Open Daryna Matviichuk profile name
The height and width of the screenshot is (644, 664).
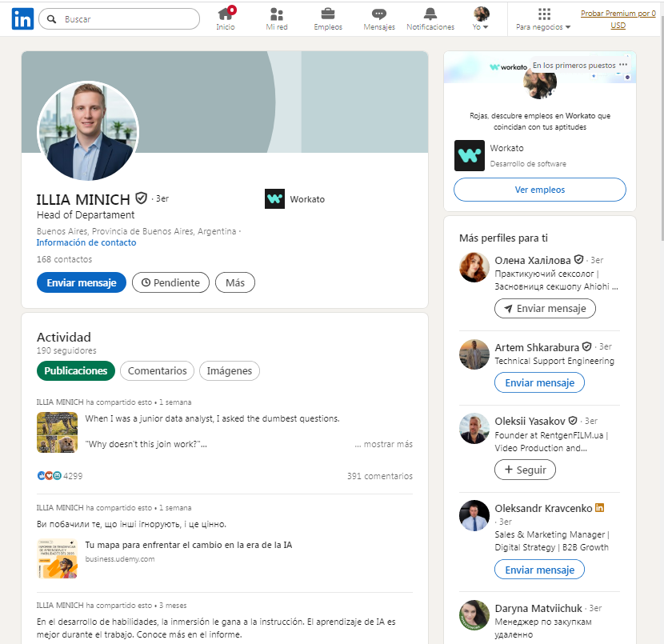click(x=538, y=609)
